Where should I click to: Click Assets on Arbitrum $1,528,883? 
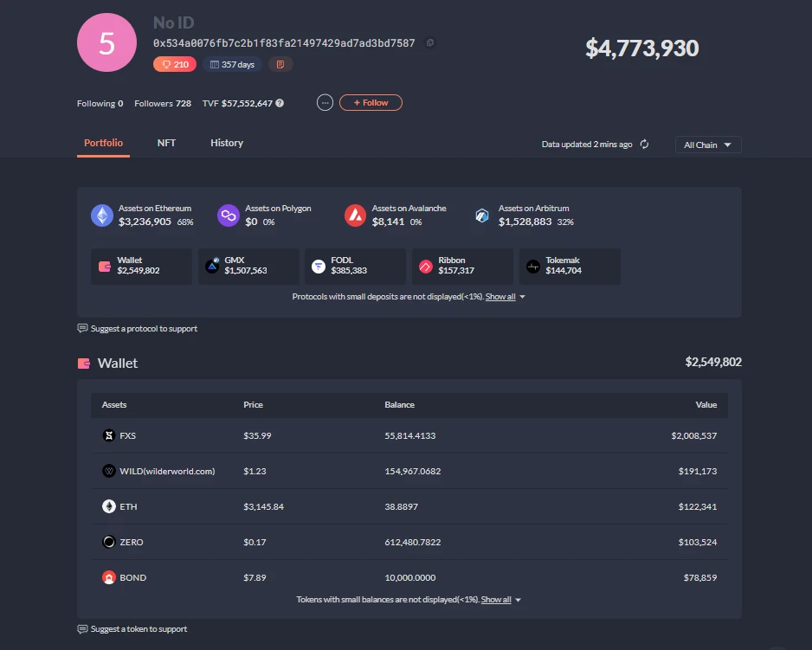[525, 222]
